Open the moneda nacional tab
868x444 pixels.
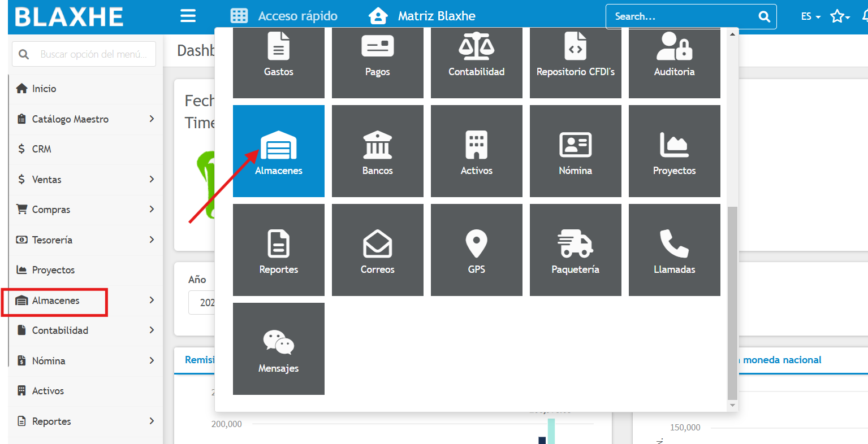pos(782,360)
